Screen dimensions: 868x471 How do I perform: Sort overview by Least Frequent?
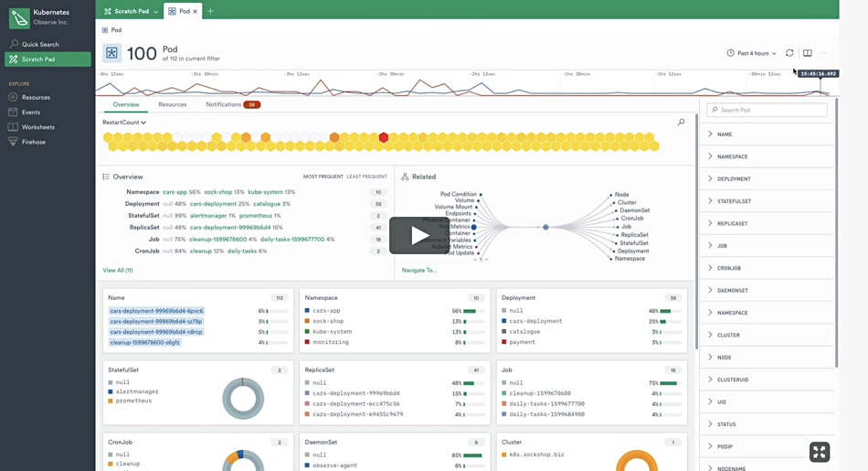pos(367,177)
